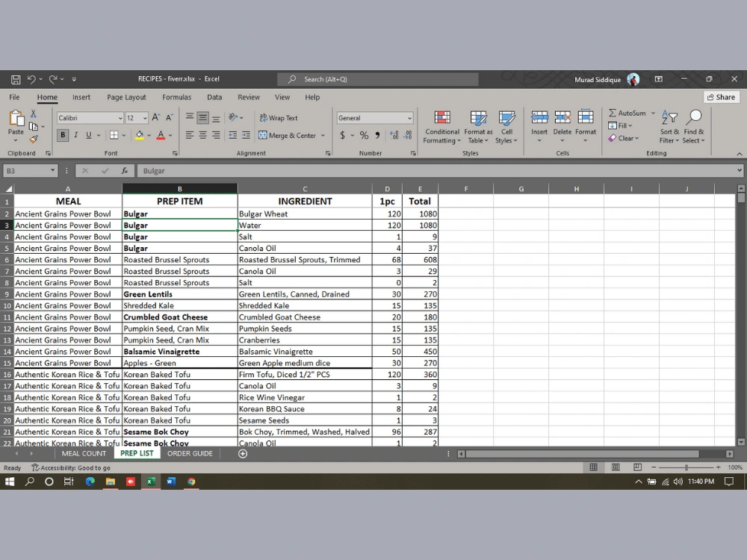Click the Borders icon
Screen dimensions: 747x560
click(x=114, y=135)
